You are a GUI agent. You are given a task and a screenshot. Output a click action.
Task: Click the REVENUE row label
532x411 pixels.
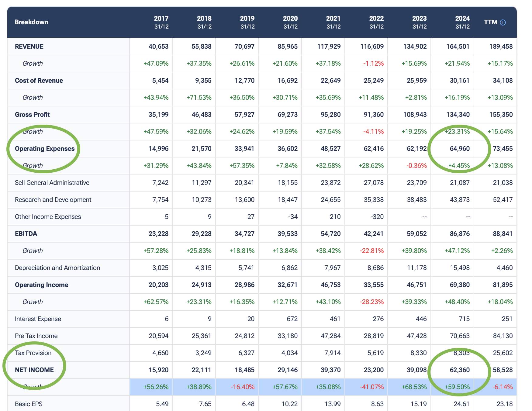29,47
